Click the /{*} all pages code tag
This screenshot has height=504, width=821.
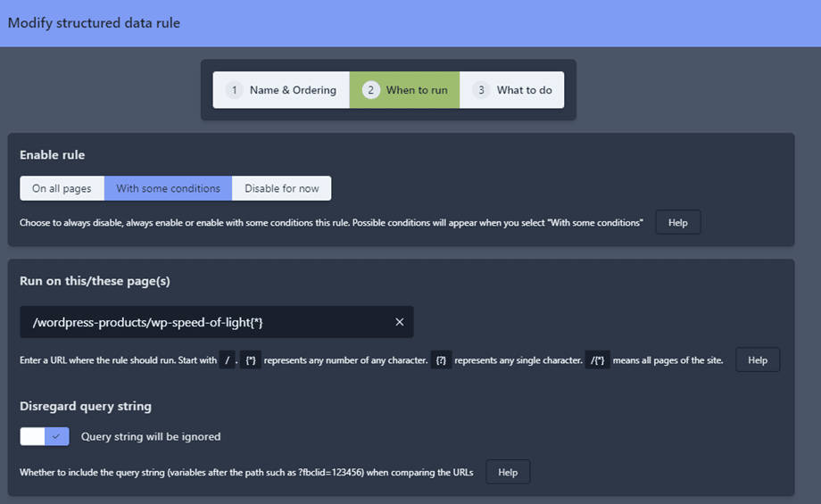(598, 360)
